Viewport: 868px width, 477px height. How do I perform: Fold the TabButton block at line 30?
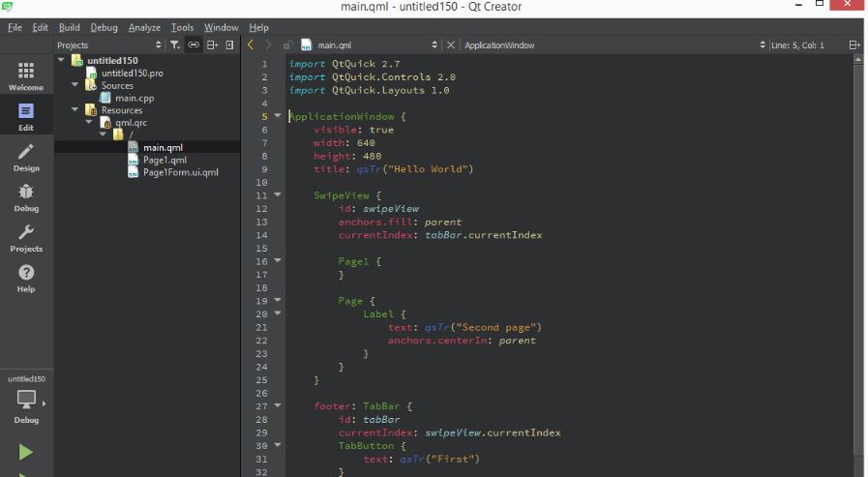278,445
